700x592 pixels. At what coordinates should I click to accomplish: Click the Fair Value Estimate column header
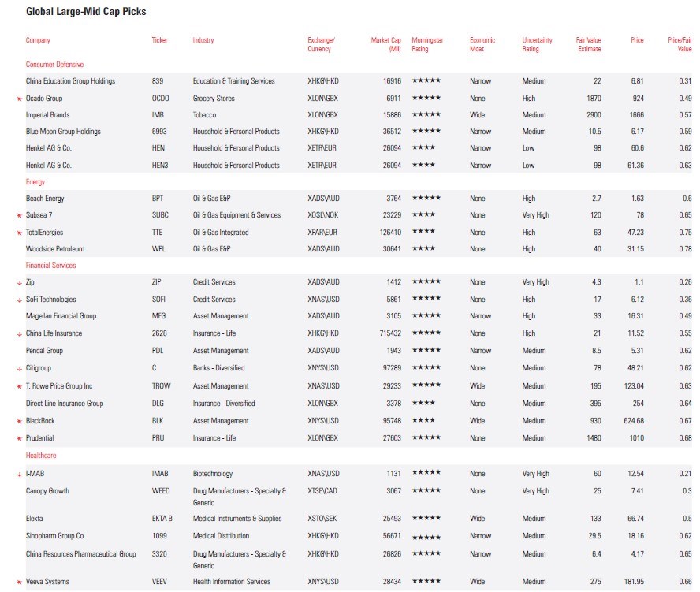(x=589, y=44)
